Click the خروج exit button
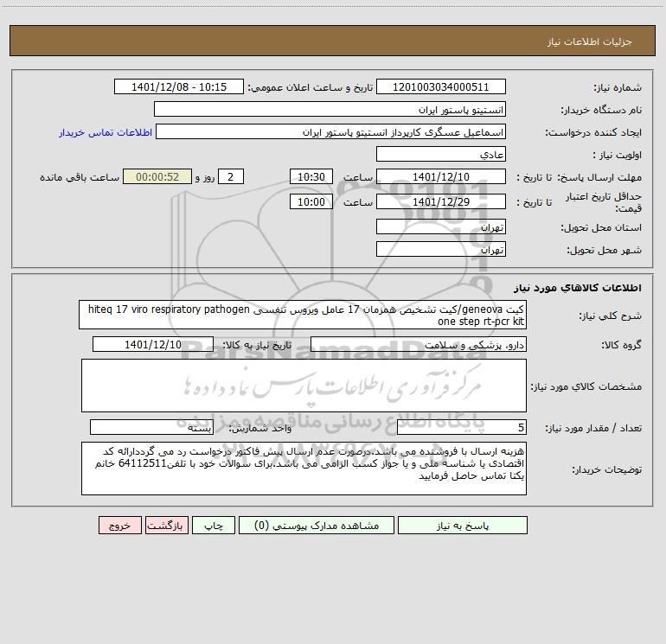Image resolution: width=666 pixels, height=644 pixels. point(119,526)
